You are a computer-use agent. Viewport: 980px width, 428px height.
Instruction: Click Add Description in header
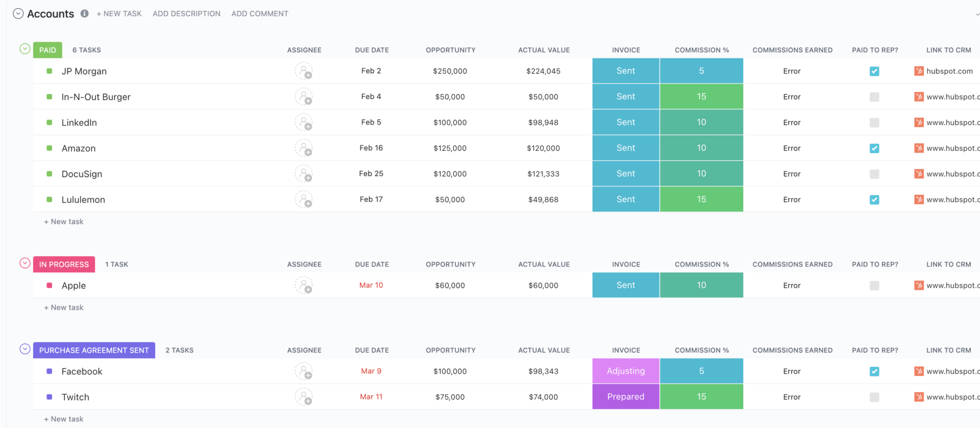186,14
